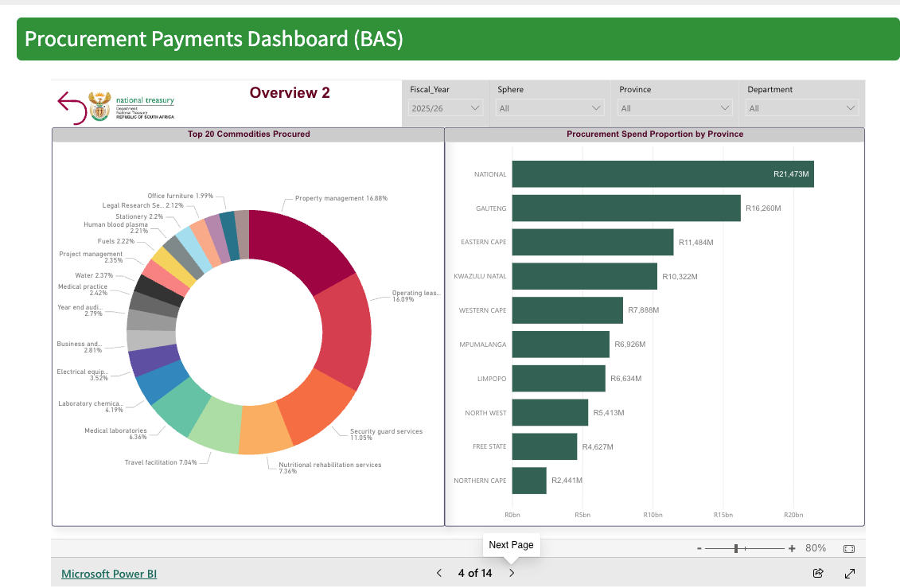Expand the Department filter dropdown
This screenshot has width=900, height=588.
pos(802,108)
